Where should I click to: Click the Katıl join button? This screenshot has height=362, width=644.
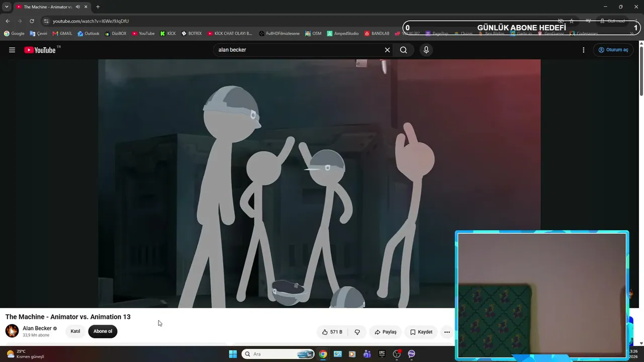click(75, 331)
